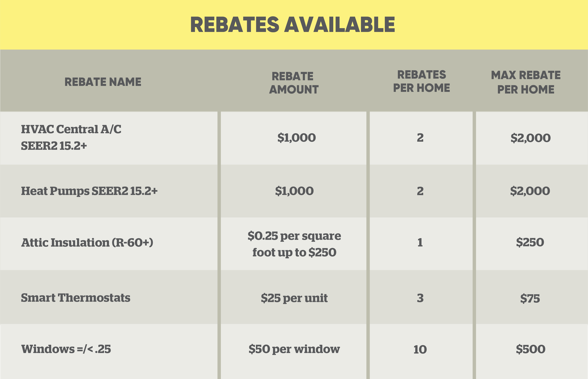Select the Heat Pumps $1,000 rebate amount
The height and width of the screenshot is (379, 588).
pyautogui.click(x=294, y=191)
